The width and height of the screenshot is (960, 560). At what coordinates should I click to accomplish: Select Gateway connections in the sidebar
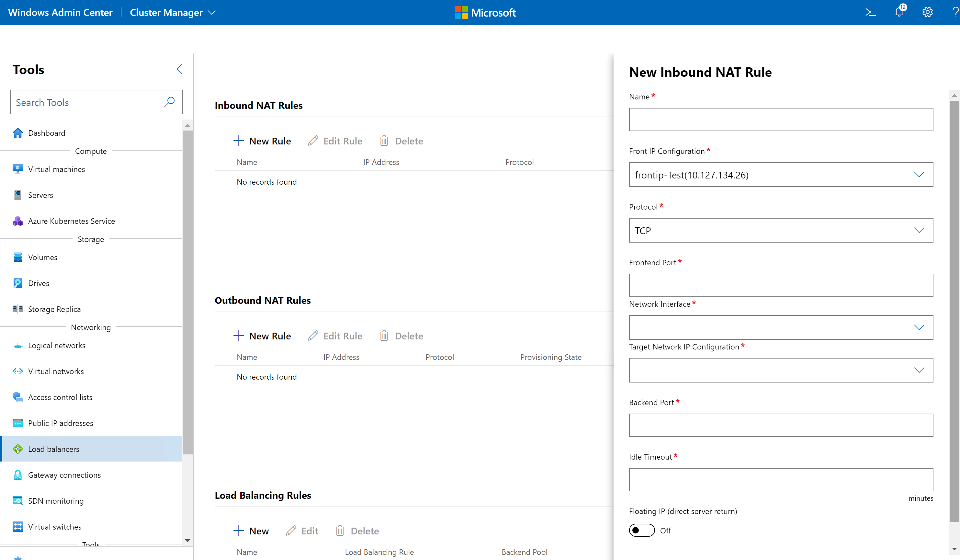click(64, 475)
